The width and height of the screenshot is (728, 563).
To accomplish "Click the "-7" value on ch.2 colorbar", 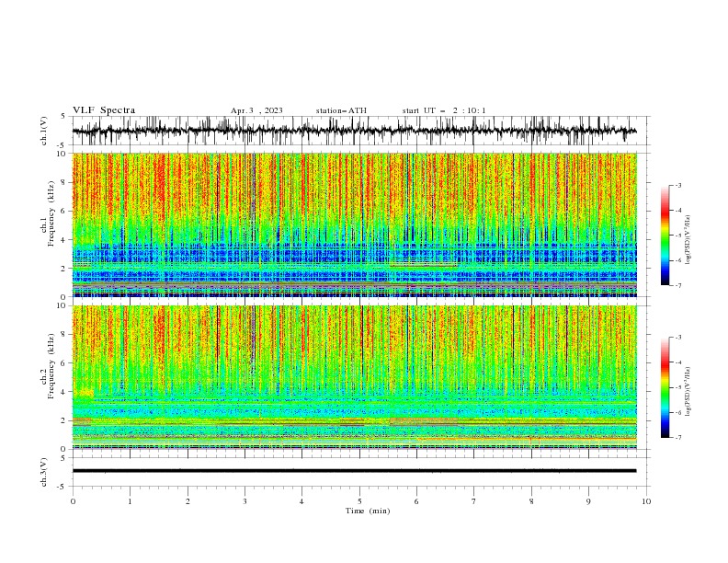I will pyautogui.click(x=677, y=438).
